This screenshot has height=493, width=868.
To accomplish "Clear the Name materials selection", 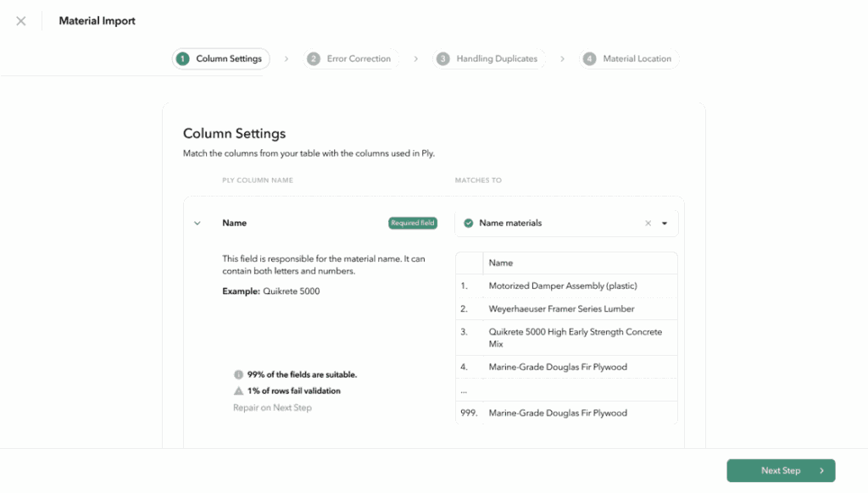I will pos(648,224).
